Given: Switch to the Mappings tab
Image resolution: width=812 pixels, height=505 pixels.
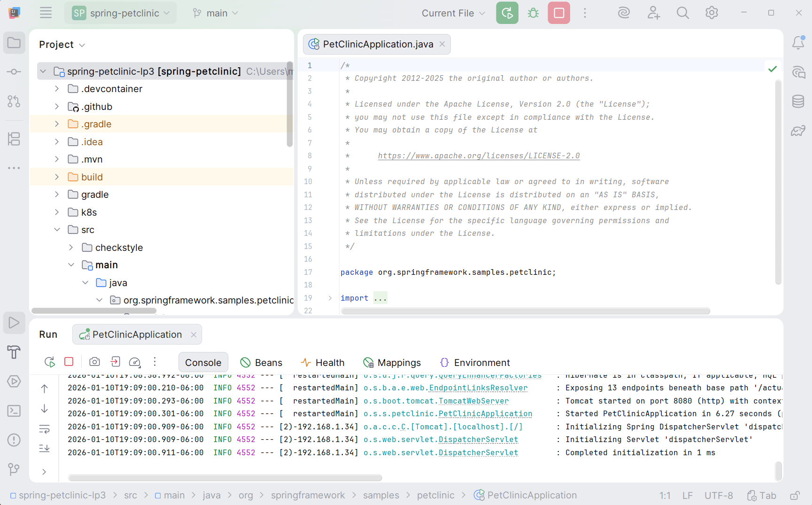Looking at the screenshot, I should tap(392, 362).
